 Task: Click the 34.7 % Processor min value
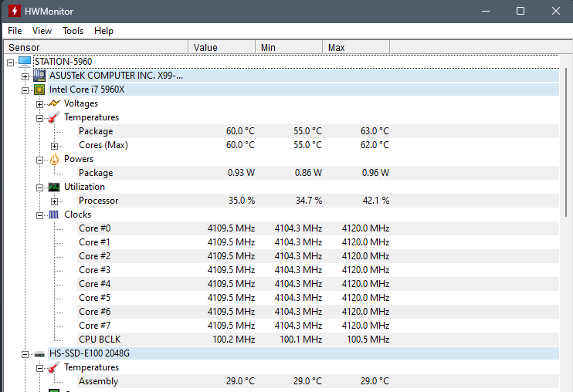[309, 201]
